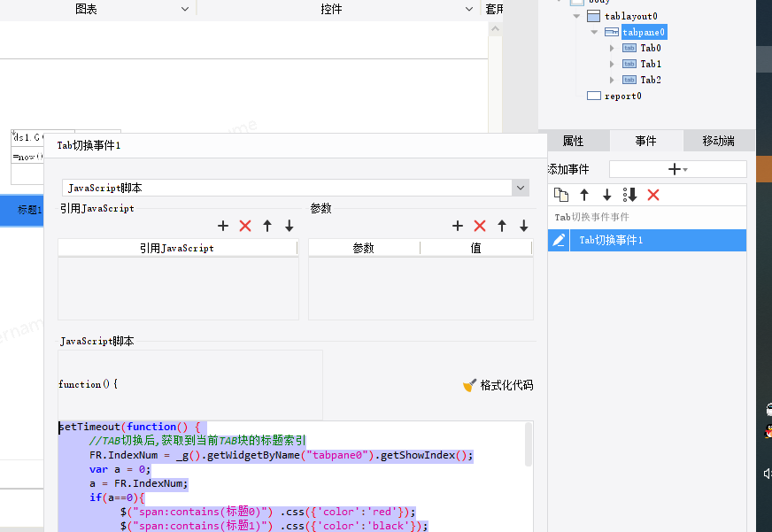The width and height of the screenshot is (772, 532).
Task: Expand the Tab0 tree node
Action: 612,48
